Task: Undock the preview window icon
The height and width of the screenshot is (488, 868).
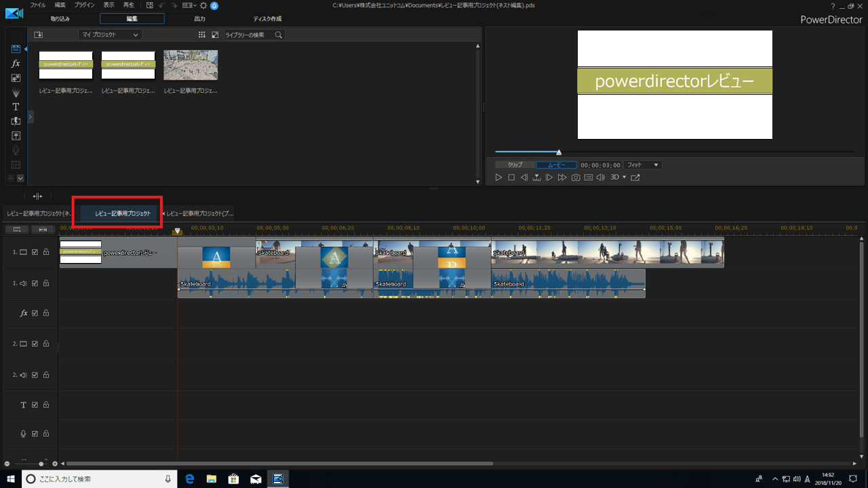Action: point(635,177)
